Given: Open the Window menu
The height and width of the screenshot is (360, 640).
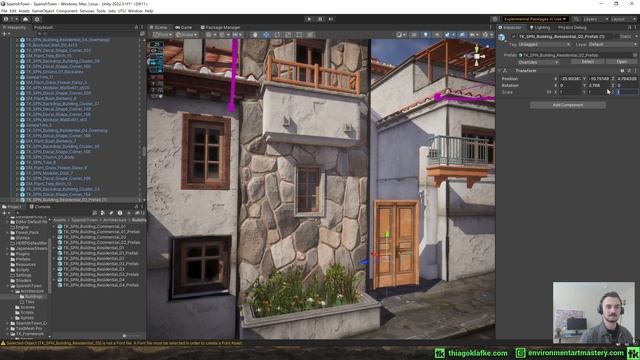Looking at the screenshot, I should pyautogui.click(x=135, y=11).
